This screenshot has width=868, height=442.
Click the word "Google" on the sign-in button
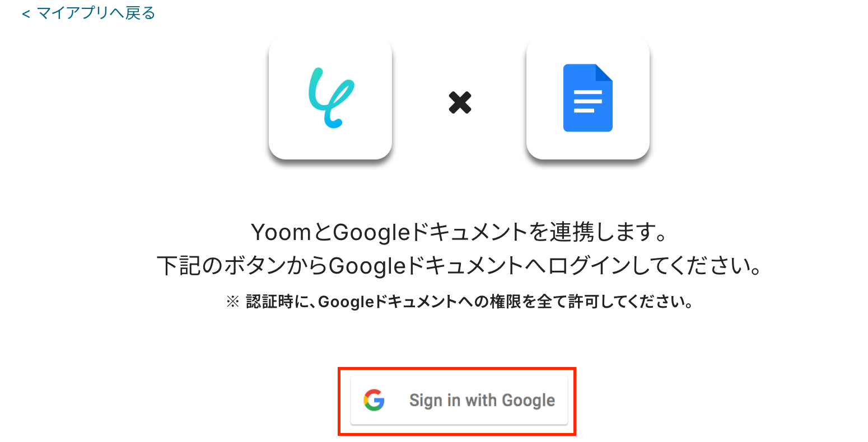(529, 401)
